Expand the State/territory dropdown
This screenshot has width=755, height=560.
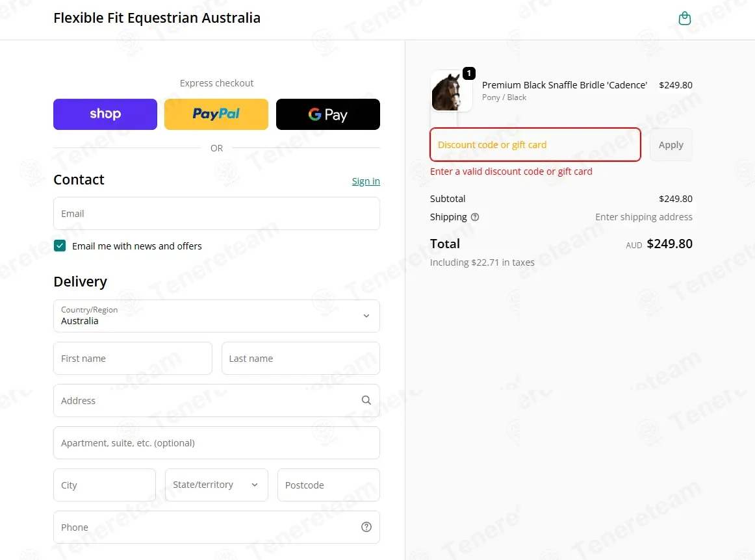tap(216, 485)
